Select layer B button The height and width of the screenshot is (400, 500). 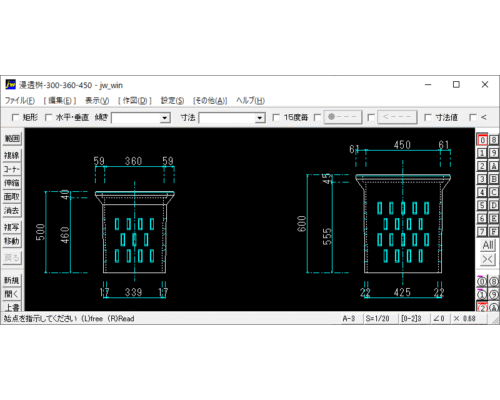494,179
